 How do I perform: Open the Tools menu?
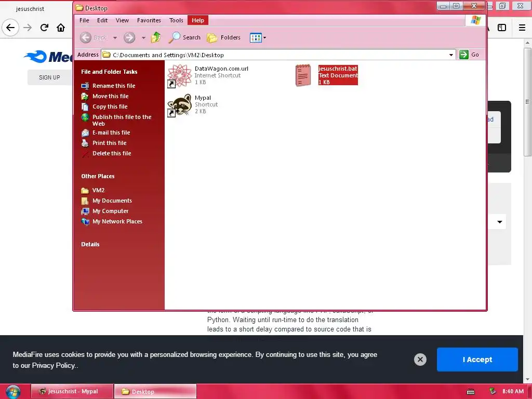coord(176,20)
